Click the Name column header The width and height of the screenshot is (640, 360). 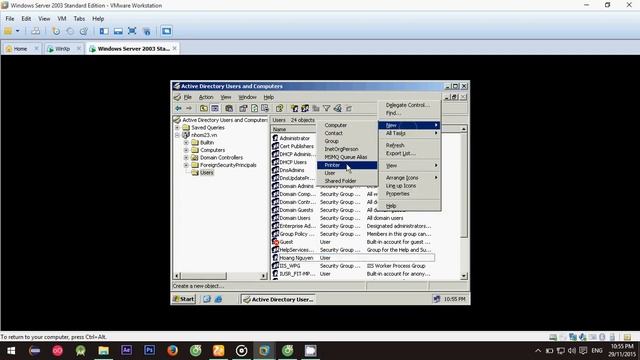point(293,129)
